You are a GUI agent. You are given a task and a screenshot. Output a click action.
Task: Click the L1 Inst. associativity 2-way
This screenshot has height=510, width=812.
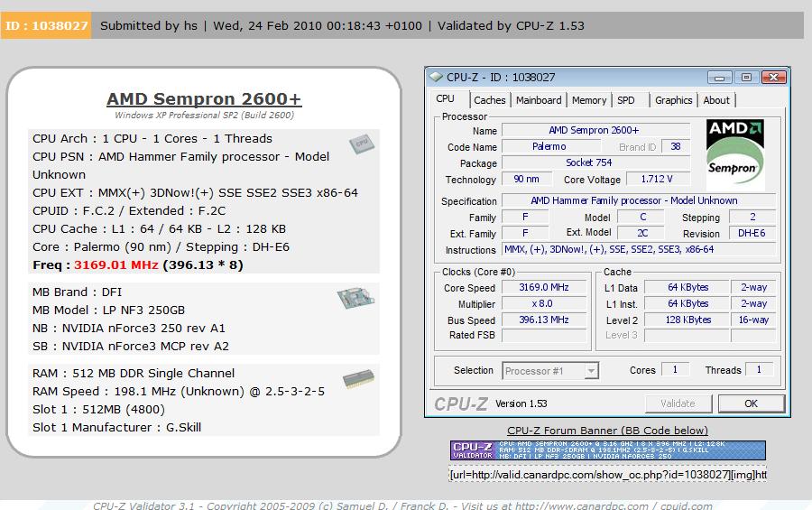[753, 303]
